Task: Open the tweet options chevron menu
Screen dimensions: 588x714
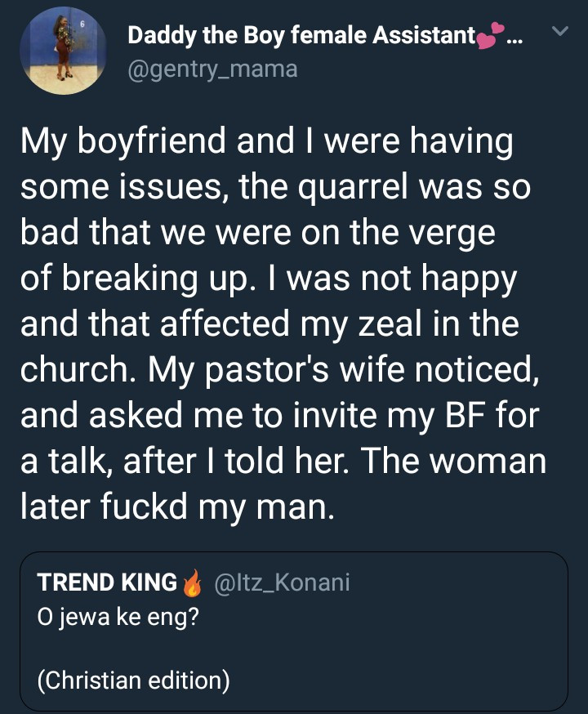Action: [x=559, y=32]
